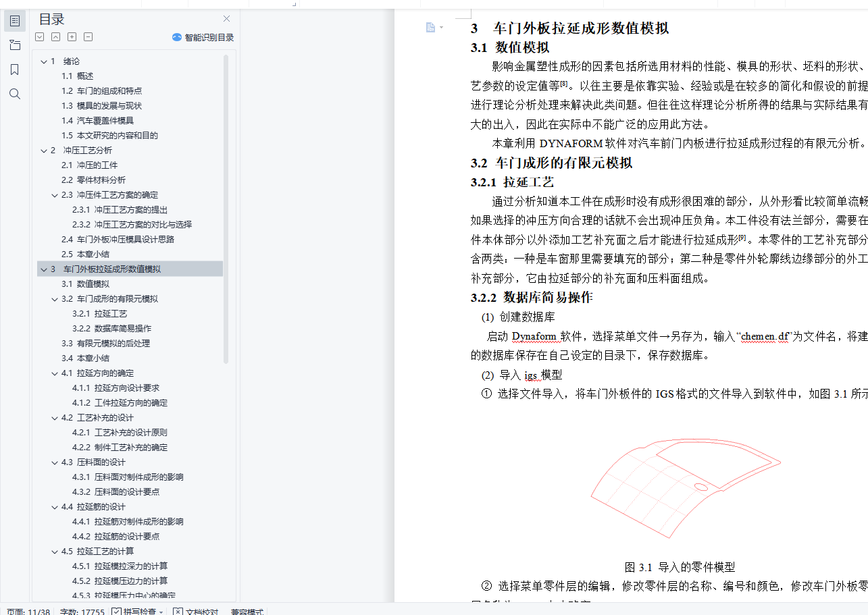This screenshot has height=615, width=868.
Task: Open '4.5.2 拉延模压边力的计算' outline entry
Action: point(120,581)
